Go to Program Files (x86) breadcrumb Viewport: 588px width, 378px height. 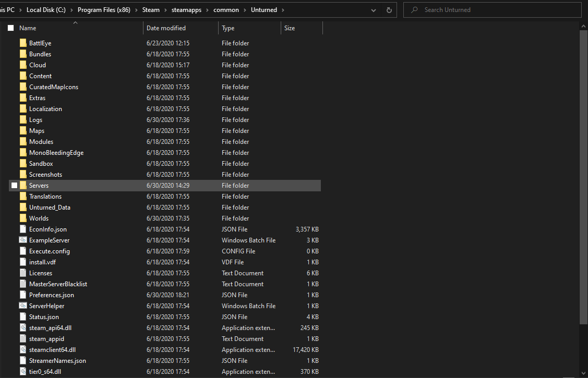[x=104, y=10]
